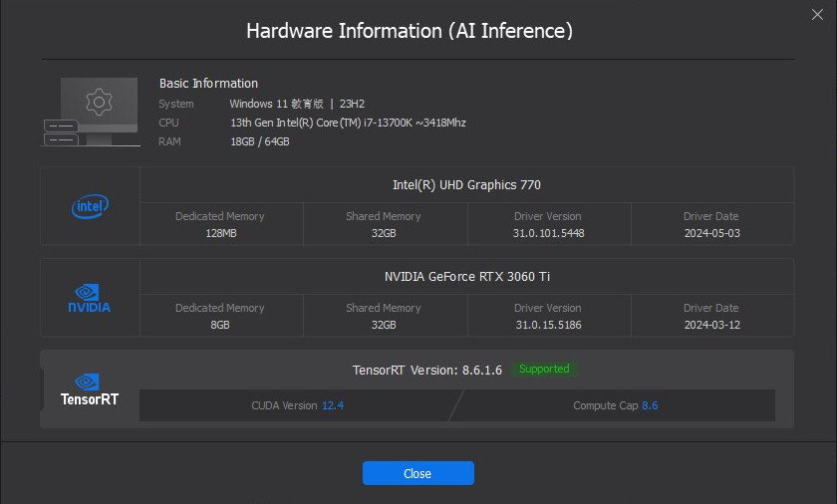Click the computer settings illustration icon

pyautogui.click(x=91, y=112)
